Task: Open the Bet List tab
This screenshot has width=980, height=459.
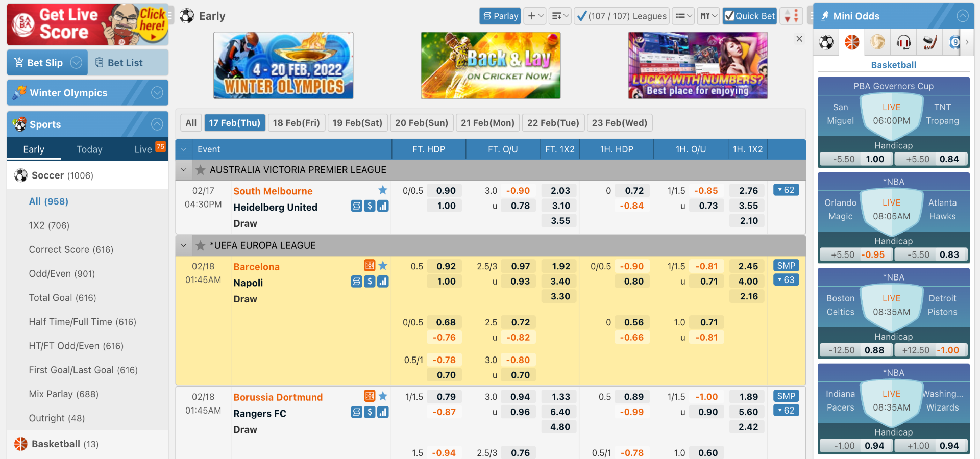Action: (128, 62)
